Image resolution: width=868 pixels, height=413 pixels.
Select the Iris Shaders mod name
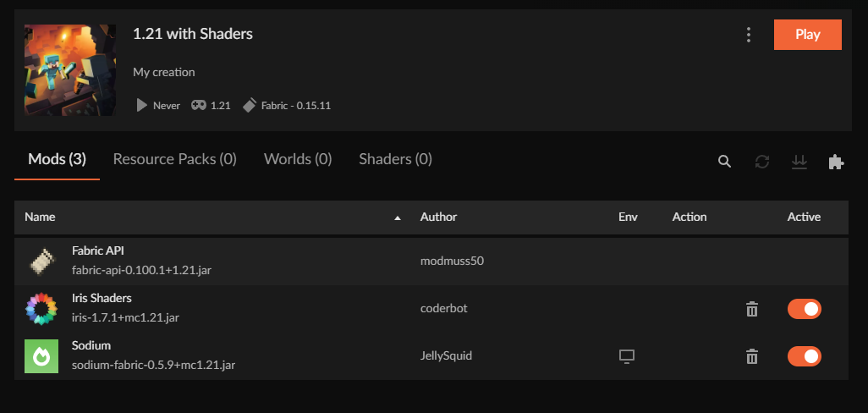[102, 299]
